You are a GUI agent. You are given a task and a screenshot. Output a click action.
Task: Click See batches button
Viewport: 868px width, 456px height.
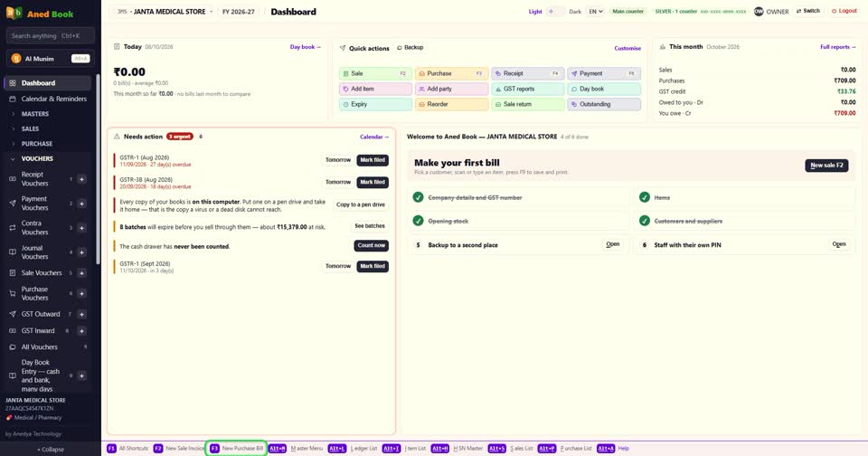(370, 226)
